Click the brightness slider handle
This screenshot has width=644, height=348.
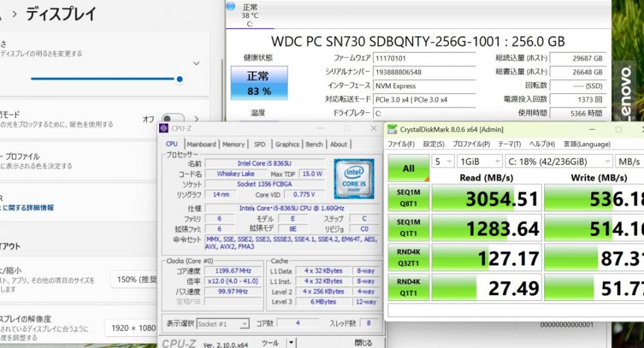click(180, 79)
